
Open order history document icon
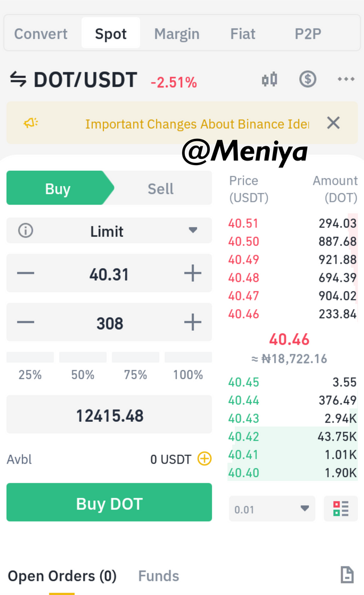click(x=347, y=575)
